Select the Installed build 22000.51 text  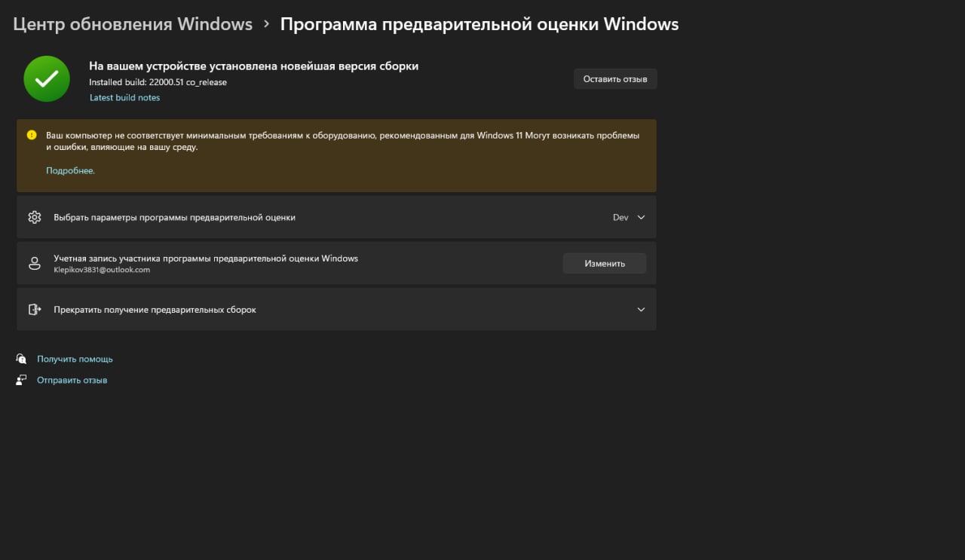pyautogui.click(x=158, y=82)
